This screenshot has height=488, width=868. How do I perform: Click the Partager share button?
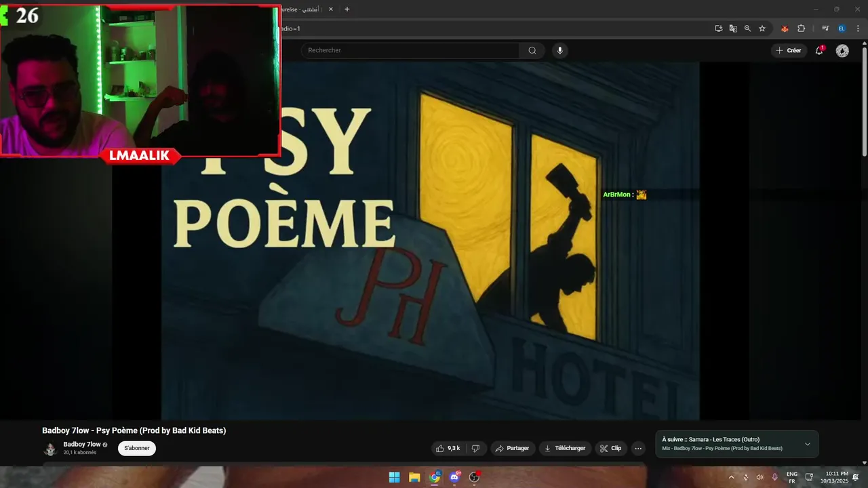[x=512, y=448]
